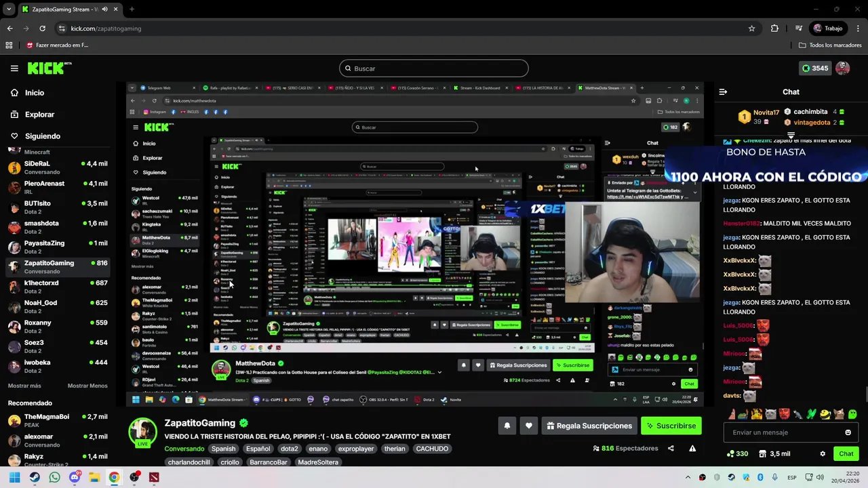
Task: Expand the gift leaderboard handle
Action: (x=791, y=135)
